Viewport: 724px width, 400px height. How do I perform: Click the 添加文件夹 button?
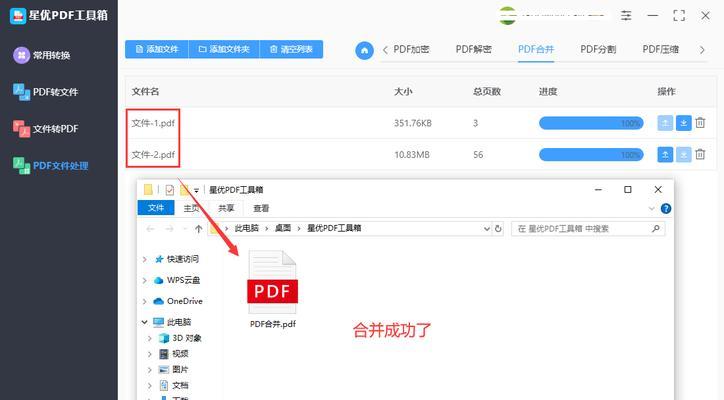coord(224,49)
